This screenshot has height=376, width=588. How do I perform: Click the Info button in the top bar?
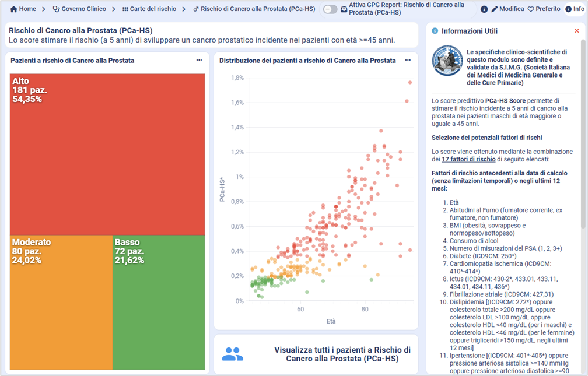point(575,9)
